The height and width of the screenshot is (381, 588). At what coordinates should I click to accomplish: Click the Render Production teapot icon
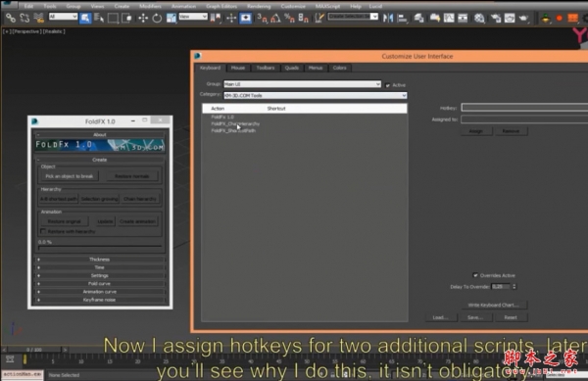524,18
